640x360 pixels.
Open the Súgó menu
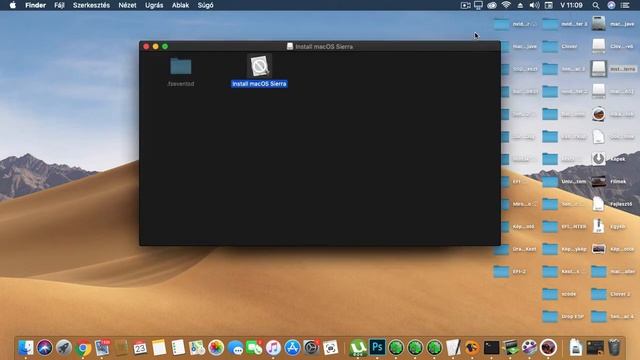point(205,5)
